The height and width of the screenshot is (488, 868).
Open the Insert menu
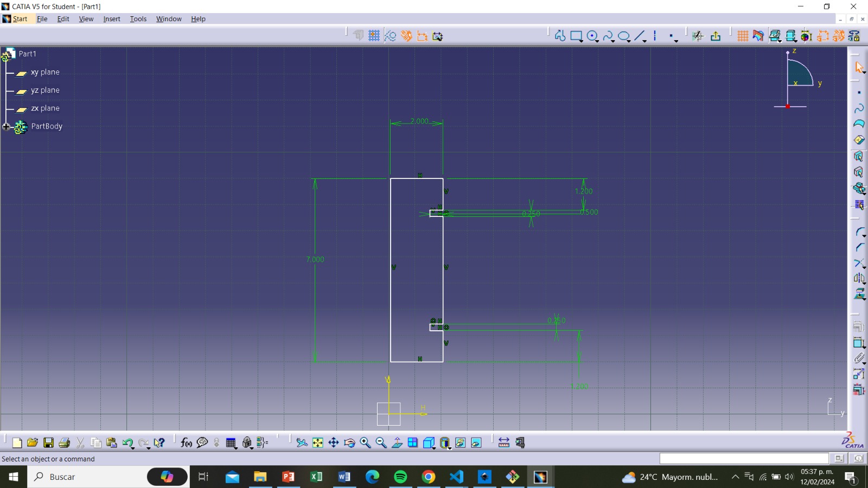[112, 19]
